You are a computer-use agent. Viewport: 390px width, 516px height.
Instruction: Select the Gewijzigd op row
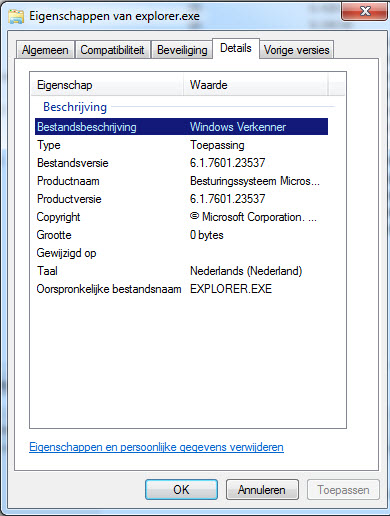181,253
